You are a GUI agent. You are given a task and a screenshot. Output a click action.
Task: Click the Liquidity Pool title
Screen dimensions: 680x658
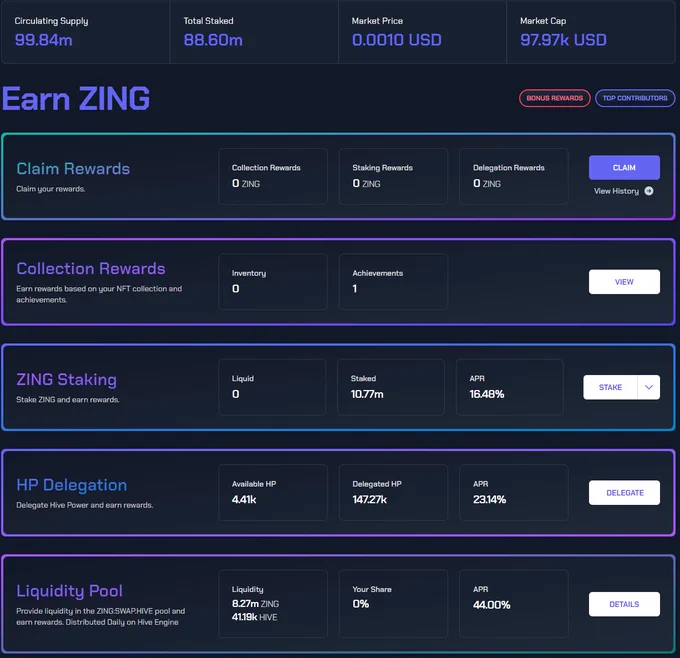click(69, 591)
